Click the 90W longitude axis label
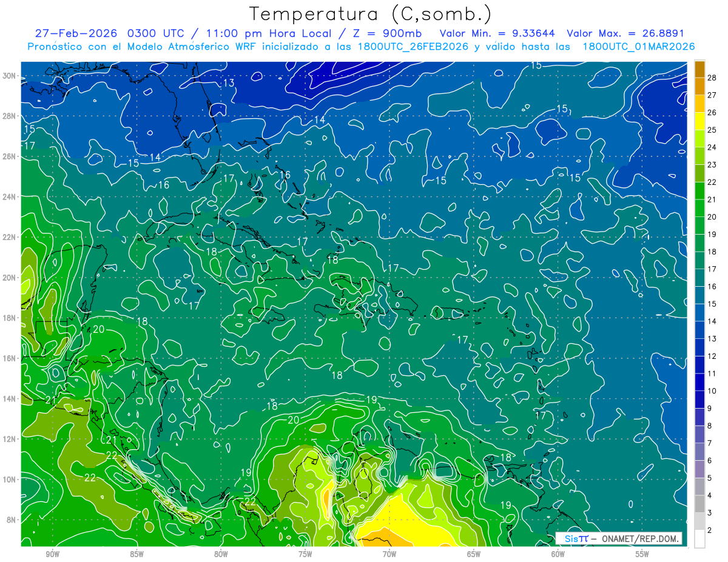 (x=52, y=554)
